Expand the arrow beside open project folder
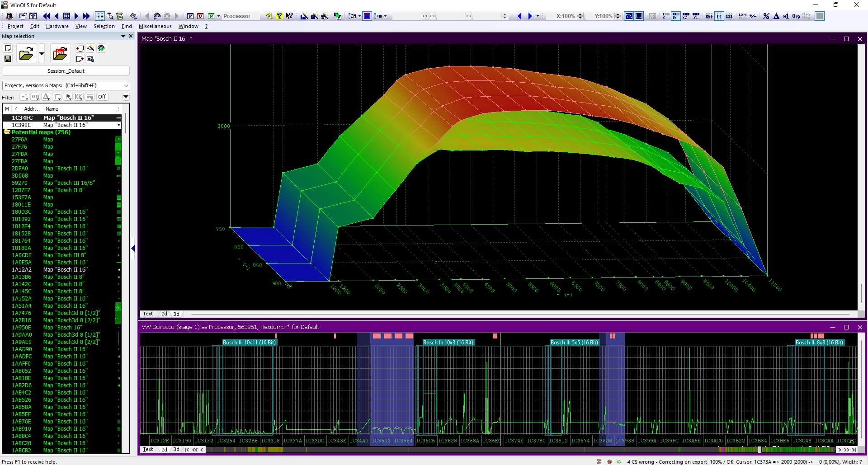Image resolution: width=868 pixels, height=465 pixels. (x=42, y=54)
